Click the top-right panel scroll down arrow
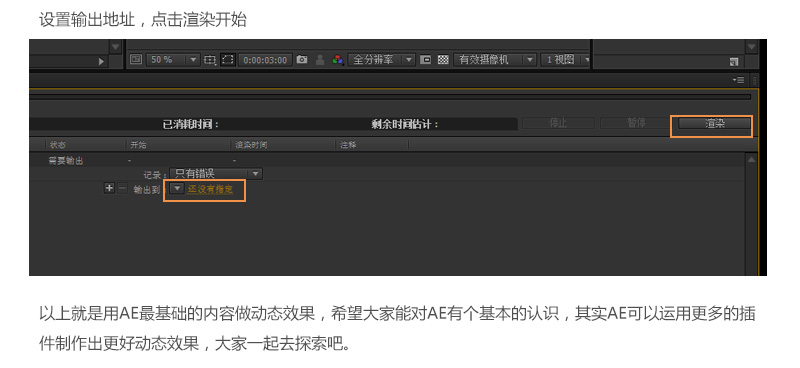 point(751,46)
